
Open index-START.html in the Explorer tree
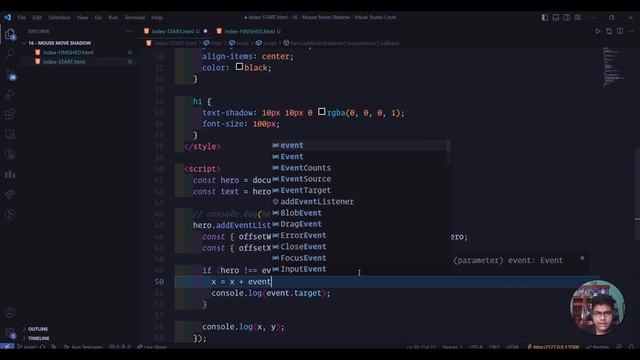64,62
